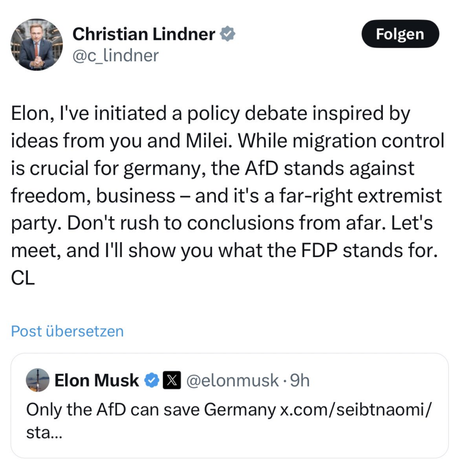Click the blue verified checkmark beside Elon Musk

click(152, 380)
